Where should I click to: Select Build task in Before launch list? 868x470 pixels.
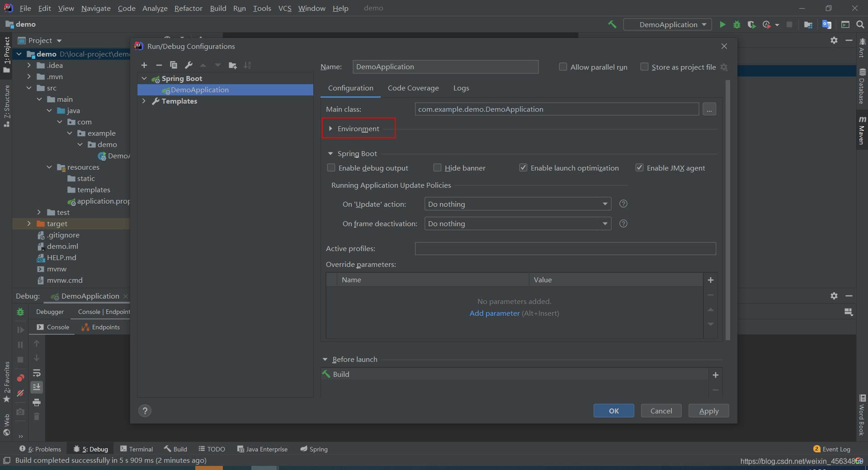pos(514,374)
